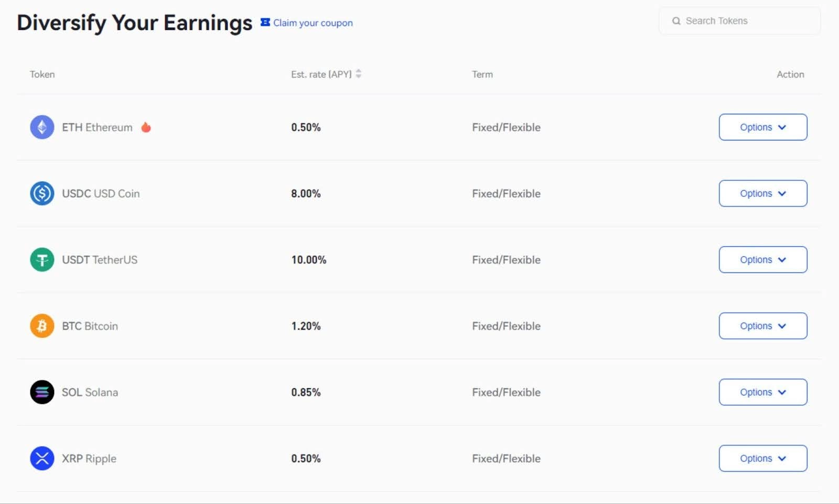839x504 pixels.
Task: Click the search magnifier icon
Action: click(676, 21)
